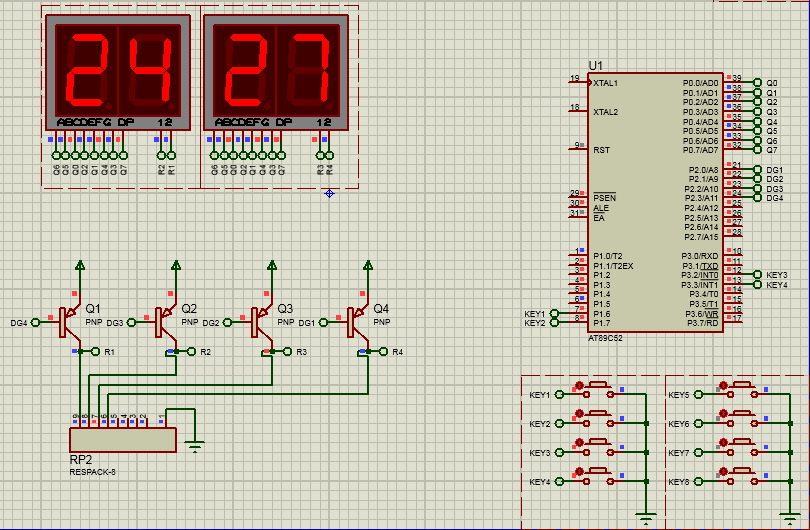
Task: Click the RST pin label
Action: (601, 150)
